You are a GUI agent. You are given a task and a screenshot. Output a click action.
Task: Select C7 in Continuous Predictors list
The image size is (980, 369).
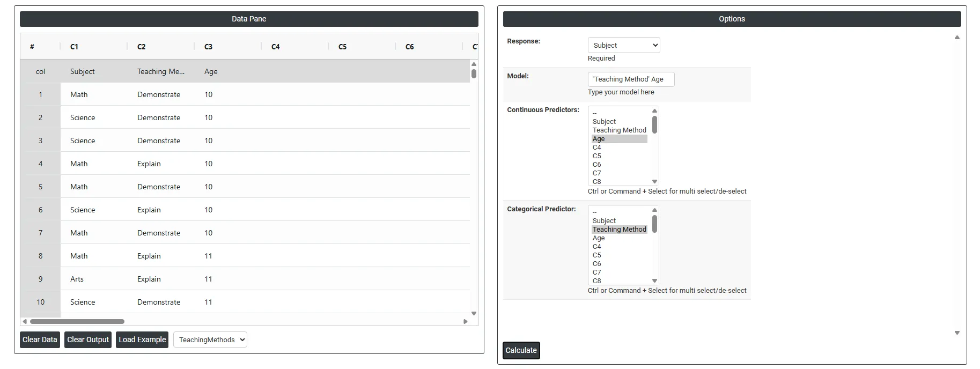[620, 173]
